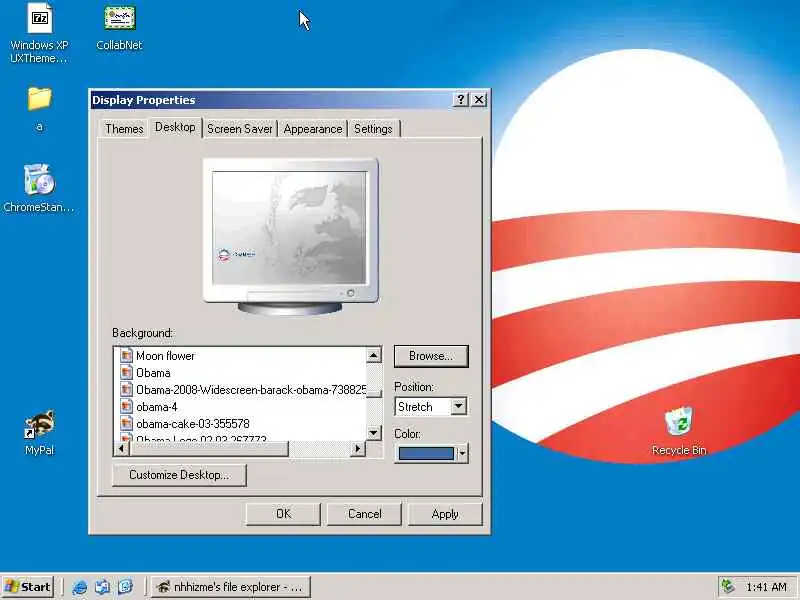The width and height of the screenshot is (800, 600).
Task: Open the Start menu
Action: pyautogui.click(x=28, y=587)
